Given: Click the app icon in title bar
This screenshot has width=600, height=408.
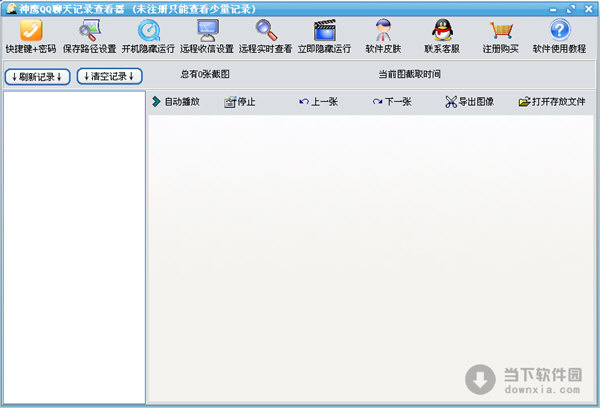Looking at the screenshot, I should pyautogui.click(x=11, y=8).
